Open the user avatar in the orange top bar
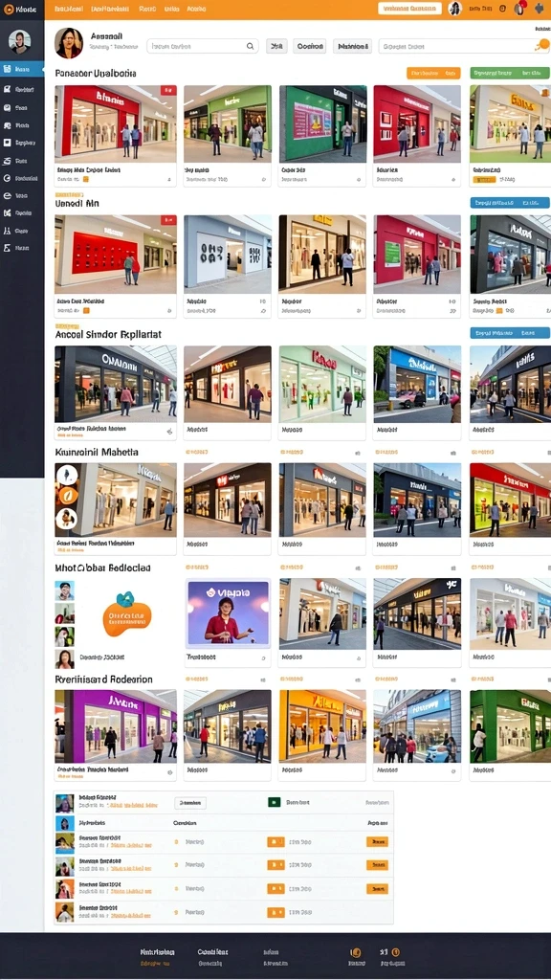551x980 pixels. [x=454, y=9]
